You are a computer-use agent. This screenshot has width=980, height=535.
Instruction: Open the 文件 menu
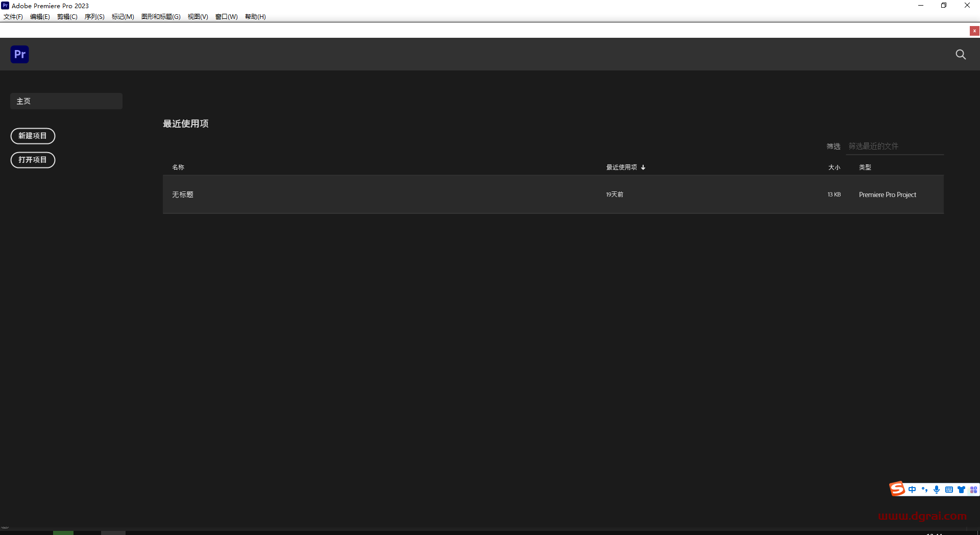13,16
